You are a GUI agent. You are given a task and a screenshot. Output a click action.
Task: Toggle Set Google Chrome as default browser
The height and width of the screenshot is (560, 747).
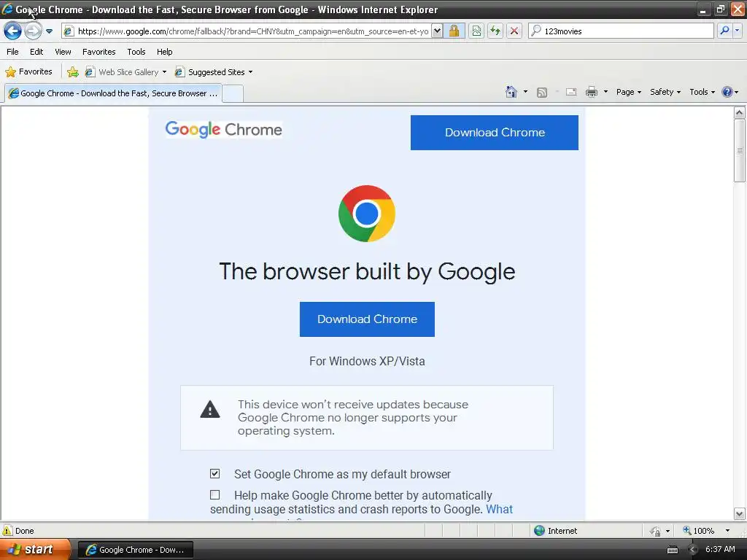pyautogui.click(x=215, y=473)
